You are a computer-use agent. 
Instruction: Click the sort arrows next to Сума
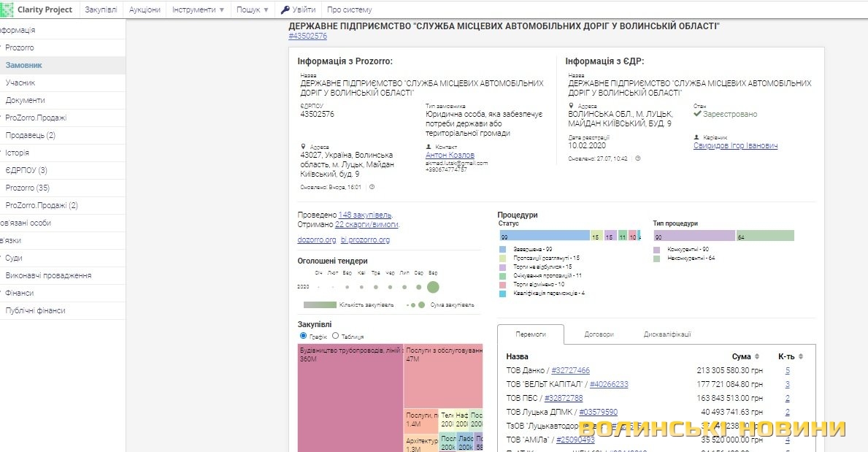click(x=758, y=356)
